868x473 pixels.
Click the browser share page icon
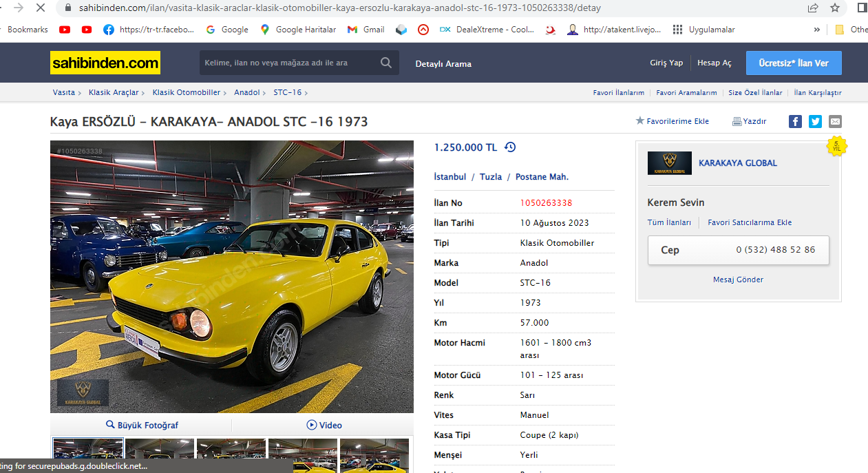tap(813, 8)
